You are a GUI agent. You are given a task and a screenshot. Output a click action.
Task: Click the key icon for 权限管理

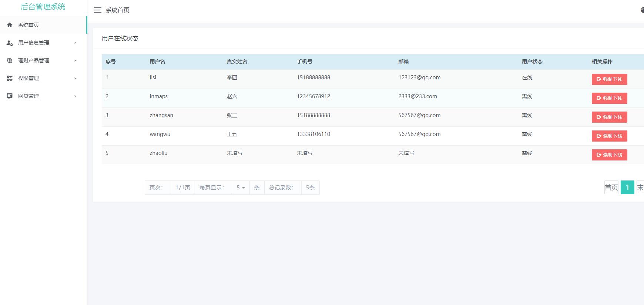10,78
